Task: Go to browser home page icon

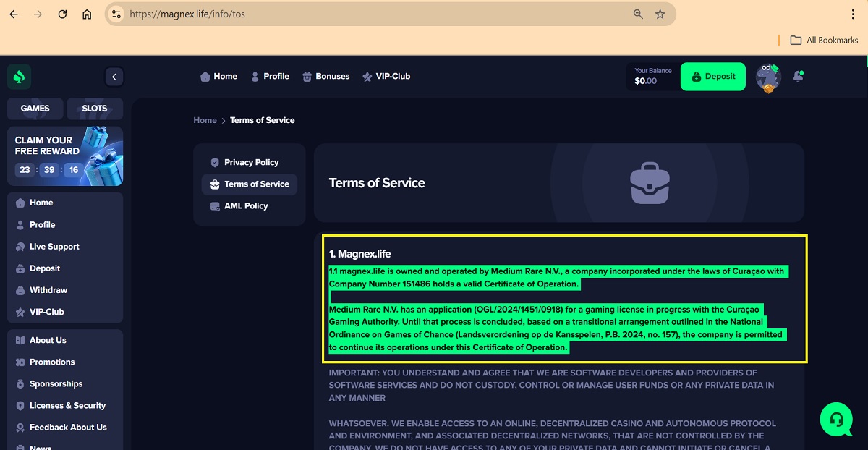Action: [x=87, y=14]
